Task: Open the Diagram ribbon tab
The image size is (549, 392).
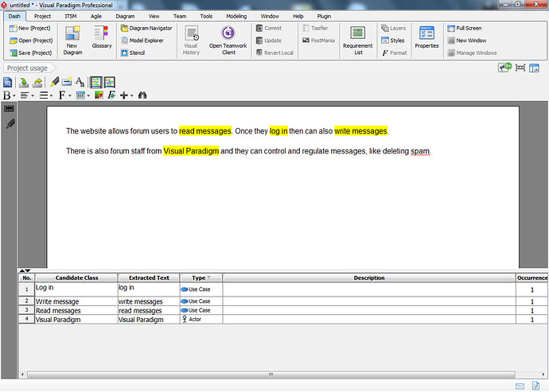Action: tap(125, 16)
